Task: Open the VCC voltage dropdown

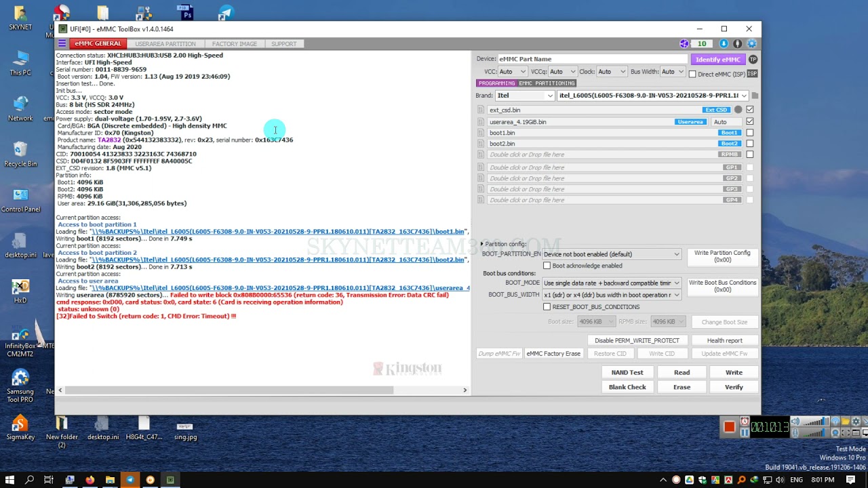Action: pos(513,72)
